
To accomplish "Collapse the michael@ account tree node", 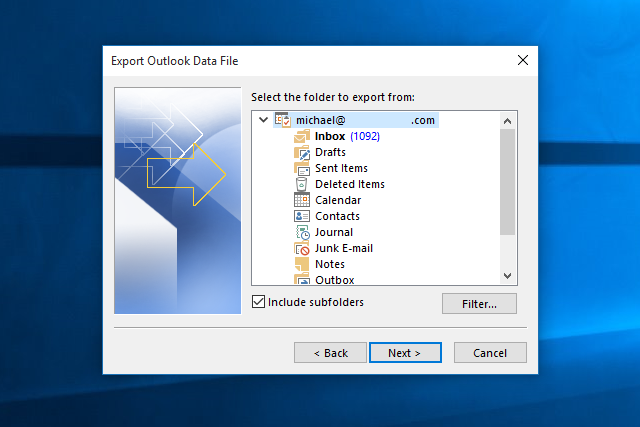I will [x=263, y=120].
